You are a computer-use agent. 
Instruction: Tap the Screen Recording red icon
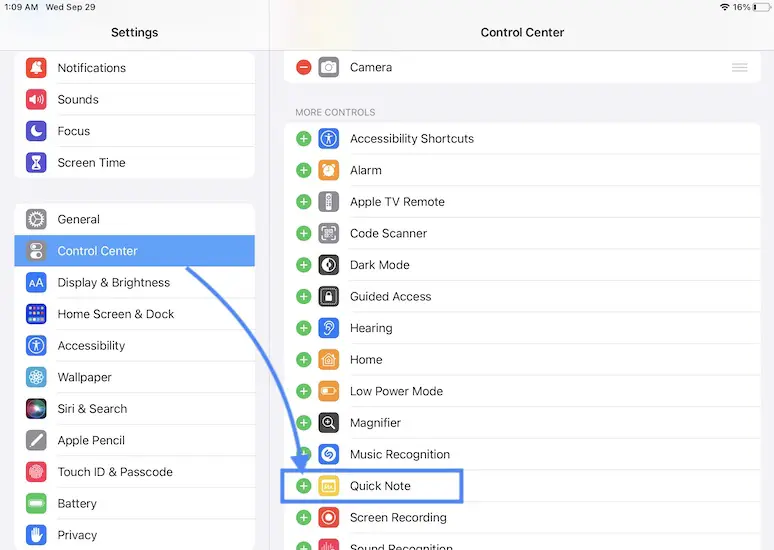point(328,518)
